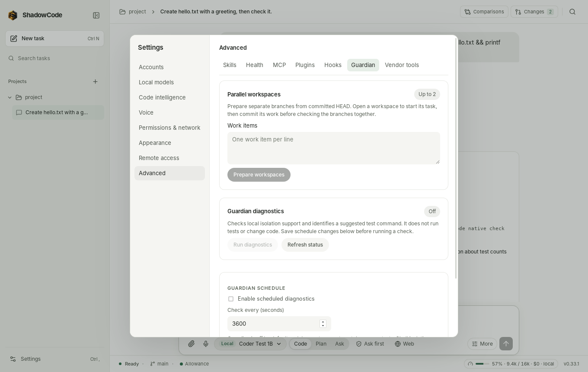Open Appearance settings section

click(169, 143)
